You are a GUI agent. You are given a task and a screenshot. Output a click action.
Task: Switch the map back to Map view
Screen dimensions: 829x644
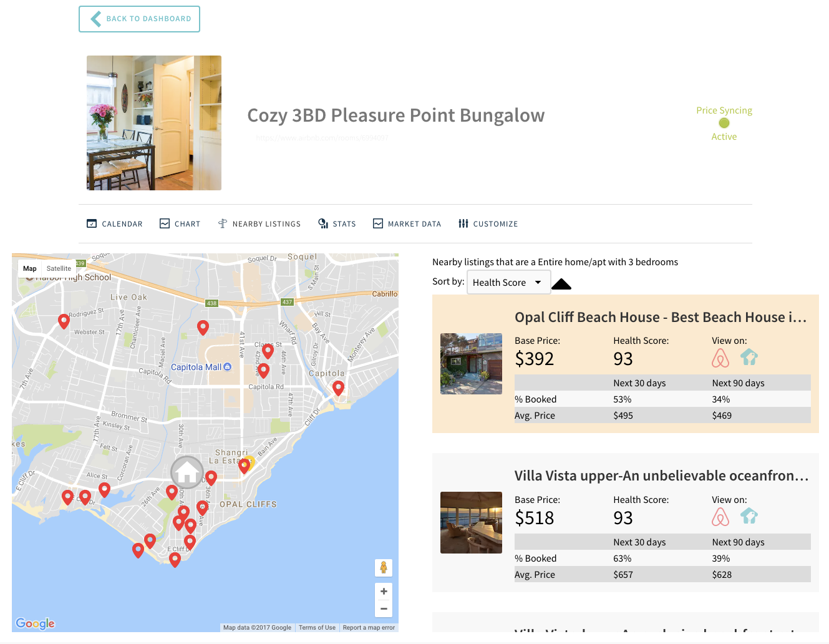(x=29, y=268)
